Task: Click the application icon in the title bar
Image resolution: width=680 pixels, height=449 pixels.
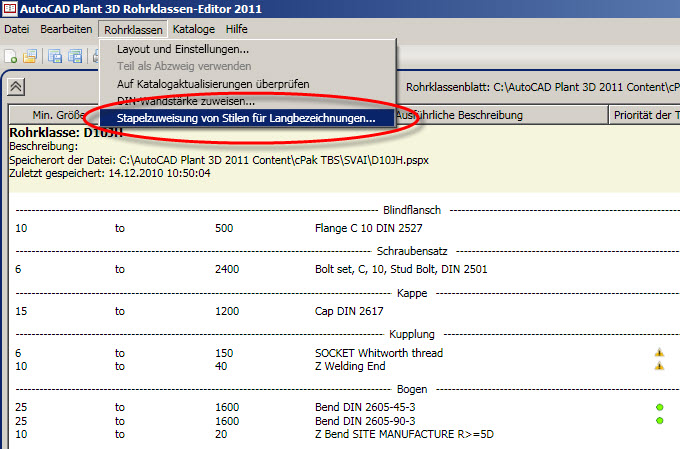Action: tap(10, 8)
